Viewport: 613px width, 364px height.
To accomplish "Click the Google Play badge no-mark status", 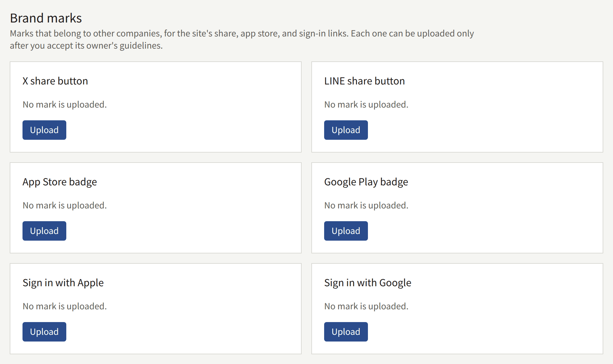I will pos(366,205).
